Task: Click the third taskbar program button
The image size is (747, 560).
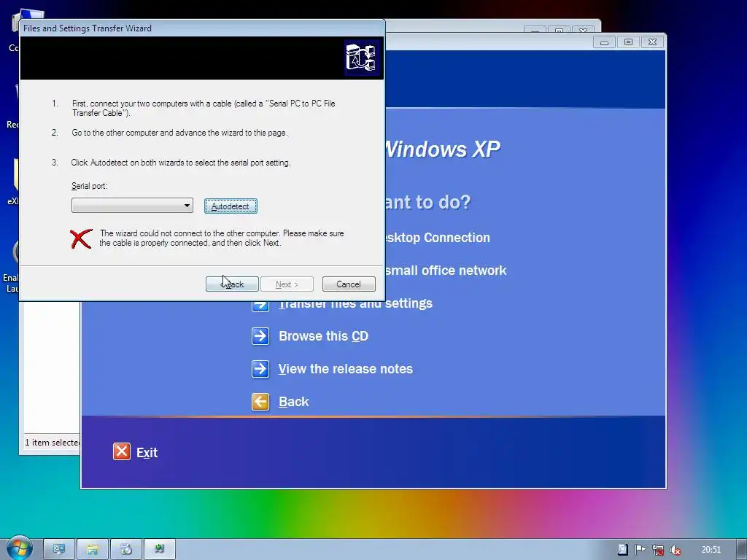Action: pyautogui.click(x=126, y=550)
